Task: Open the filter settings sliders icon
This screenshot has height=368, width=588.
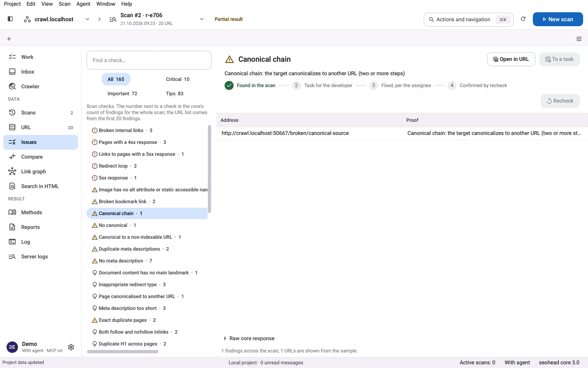Action: (x=579, y=39)
